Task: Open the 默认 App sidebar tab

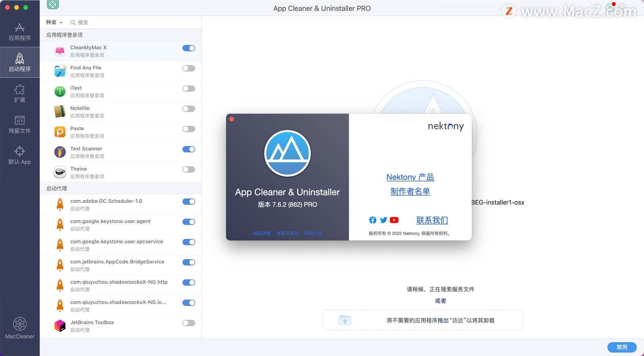Action: 20,156
